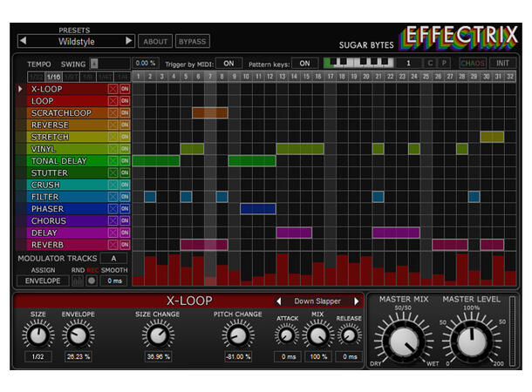
Task: Toggle the FILTER track ON button
Action: coord(125,197)
